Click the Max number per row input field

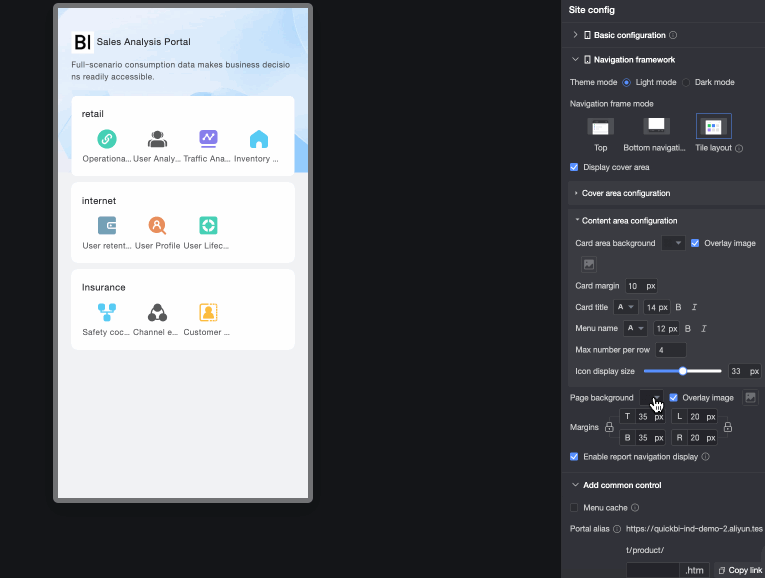pos(671,350)
